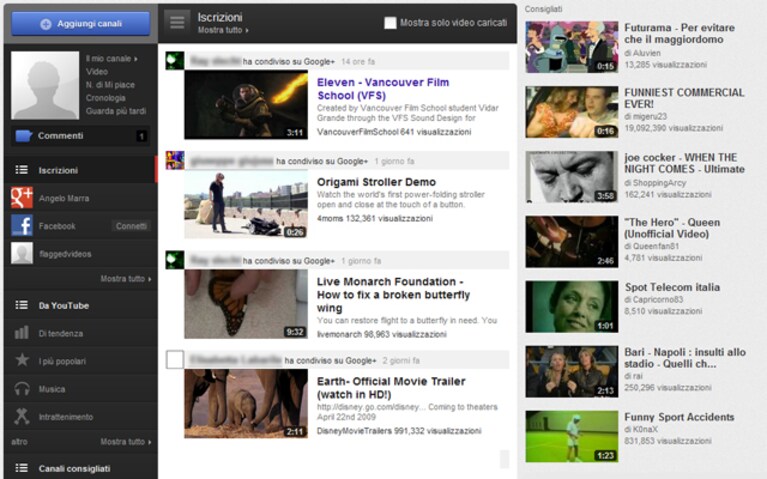This screenshot has width=767, height=479.
Task: Open Di tendenza category
Action: click(61, 333)
